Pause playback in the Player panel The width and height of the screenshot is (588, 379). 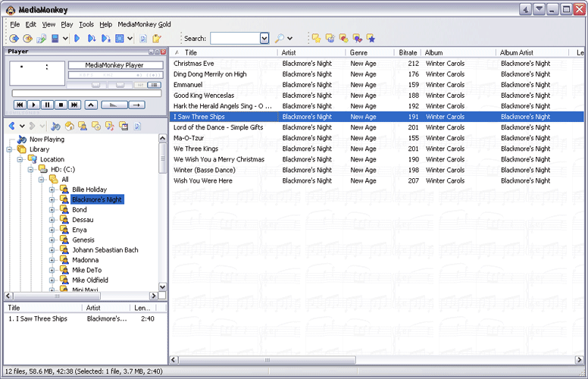pos(47,105)
